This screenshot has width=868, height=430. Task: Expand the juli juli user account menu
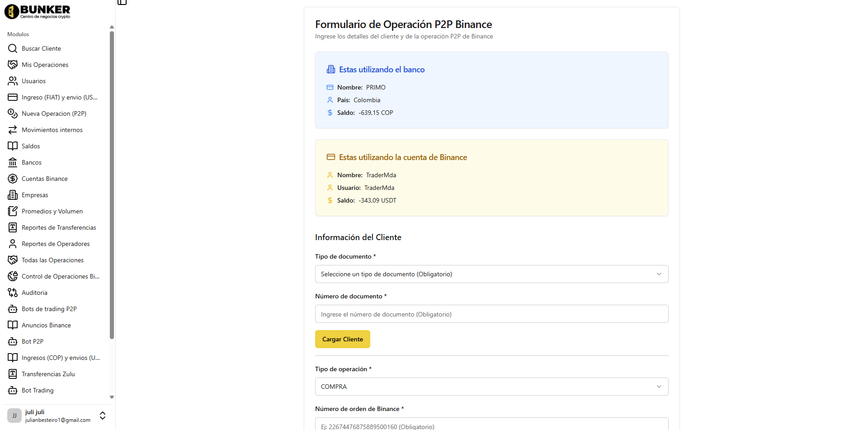click(103, 416)
